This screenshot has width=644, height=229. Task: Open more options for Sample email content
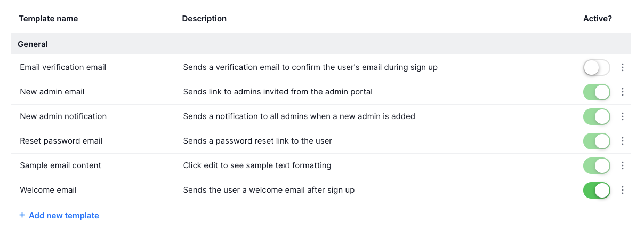click(622, 166)
